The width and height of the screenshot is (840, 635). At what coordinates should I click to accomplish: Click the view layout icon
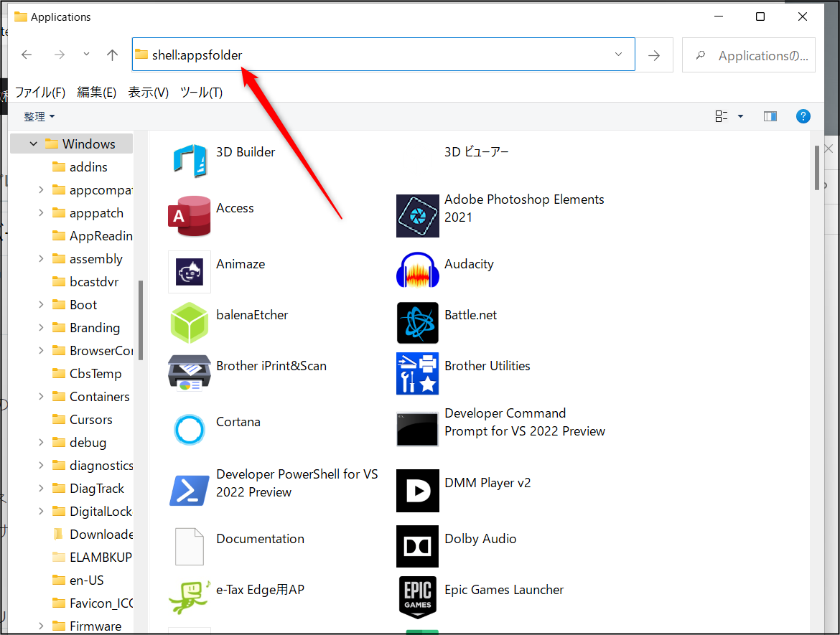(x=722, y=116)
